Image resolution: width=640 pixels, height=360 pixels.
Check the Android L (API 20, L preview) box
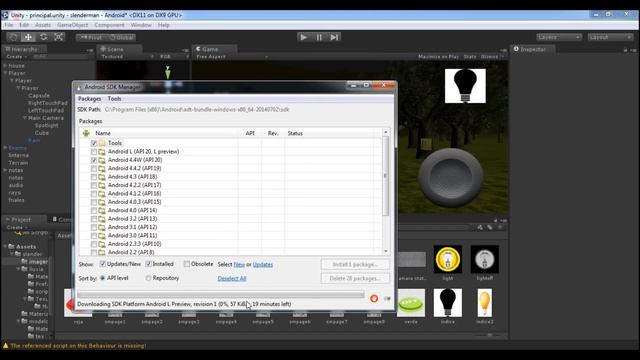coord(94,152)
